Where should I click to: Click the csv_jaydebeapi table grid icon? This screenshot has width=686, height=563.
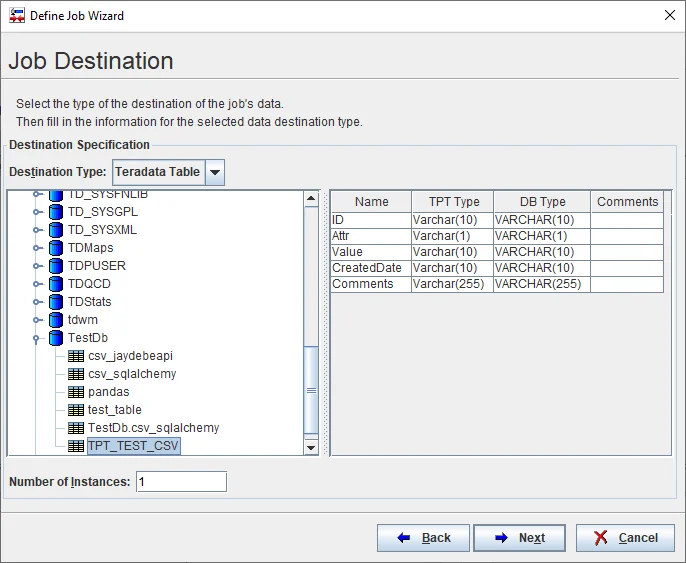pos(76,356)
